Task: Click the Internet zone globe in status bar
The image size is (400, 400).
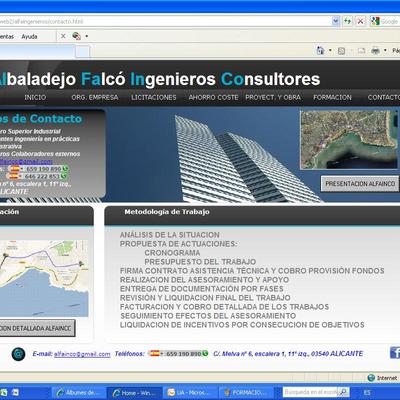Action: point(371,378)
